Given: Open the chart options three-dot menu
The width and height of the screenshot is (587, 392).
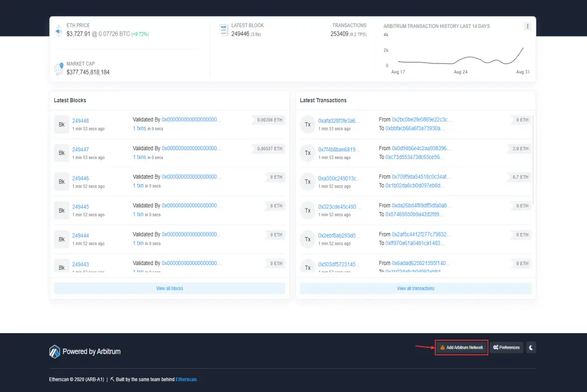Looking at the screenshot, I should point(527,26).
